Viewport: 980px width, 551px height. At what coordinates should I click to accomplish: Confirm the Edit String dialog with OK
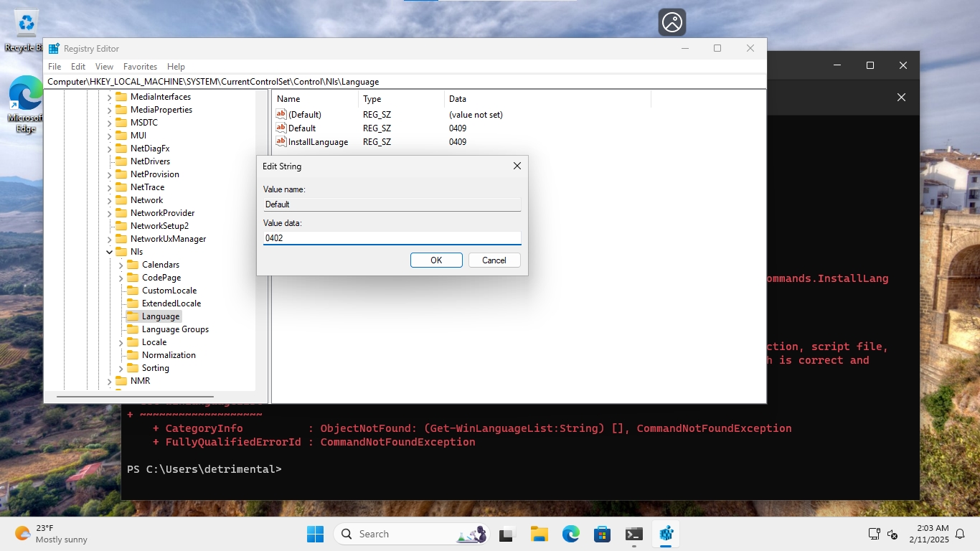point(436,260)
